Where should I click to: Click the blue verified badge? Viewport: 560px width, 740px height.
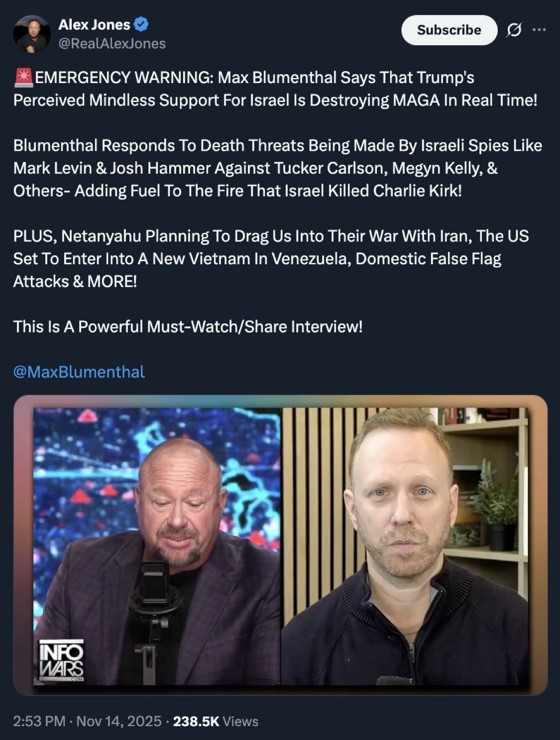tap(141, 24)
